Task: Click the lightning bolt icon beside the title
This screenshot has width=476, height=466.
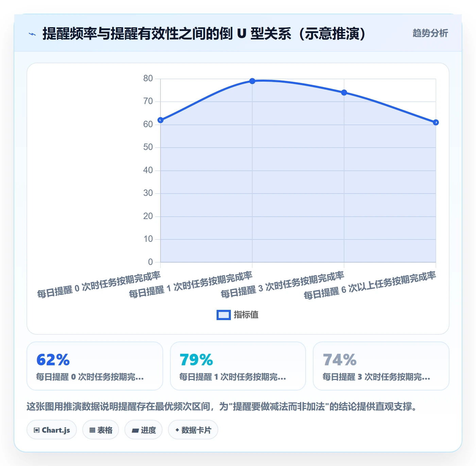Action: pyautogui.click(x=32, y=34)
